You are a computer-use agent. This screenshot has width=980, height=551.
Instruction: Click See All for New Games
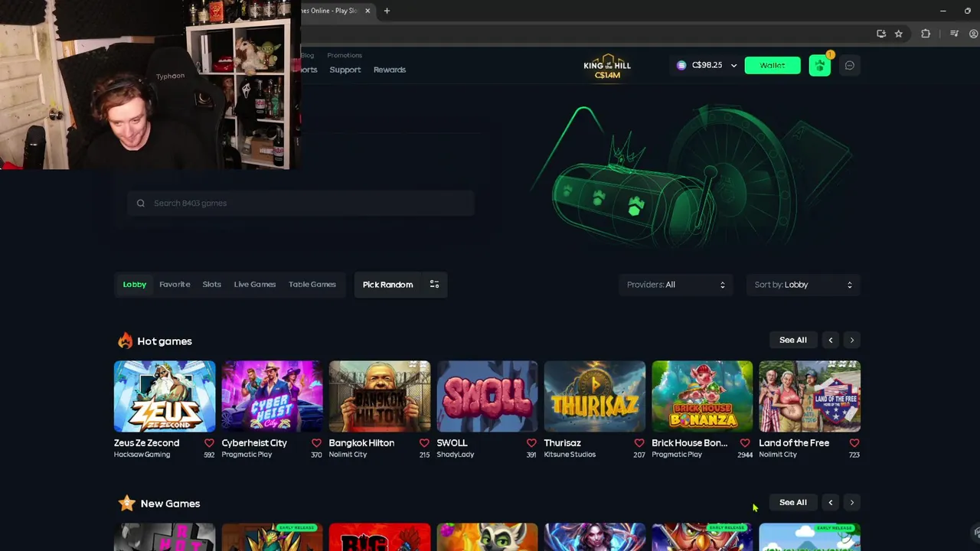click(792, 502)
